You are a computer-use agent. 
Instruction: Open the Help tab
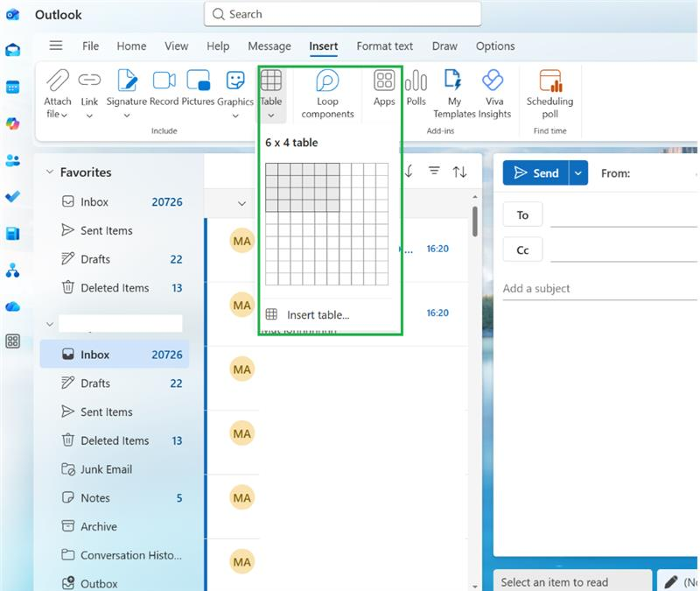[218, 46]
